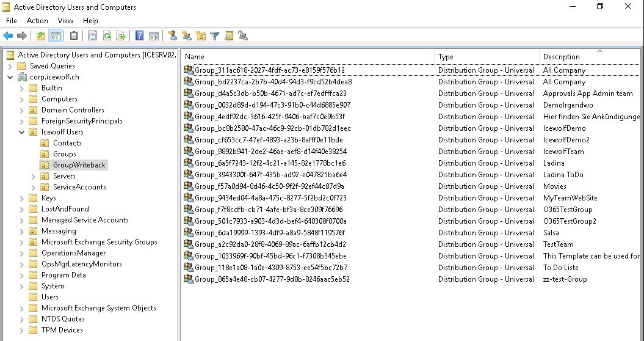Create a new group with toolbar icon
The image size is (644, 341).
pyautogui.click(x=187, y=36)
